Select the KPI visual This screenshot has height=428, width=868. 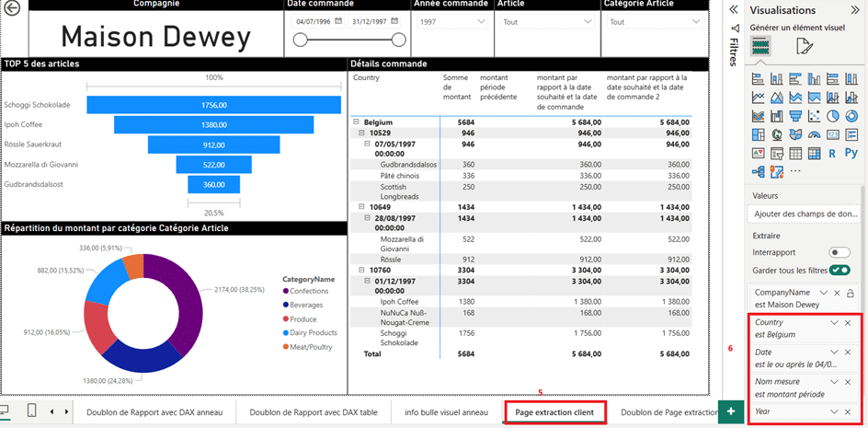pos(758,153)
